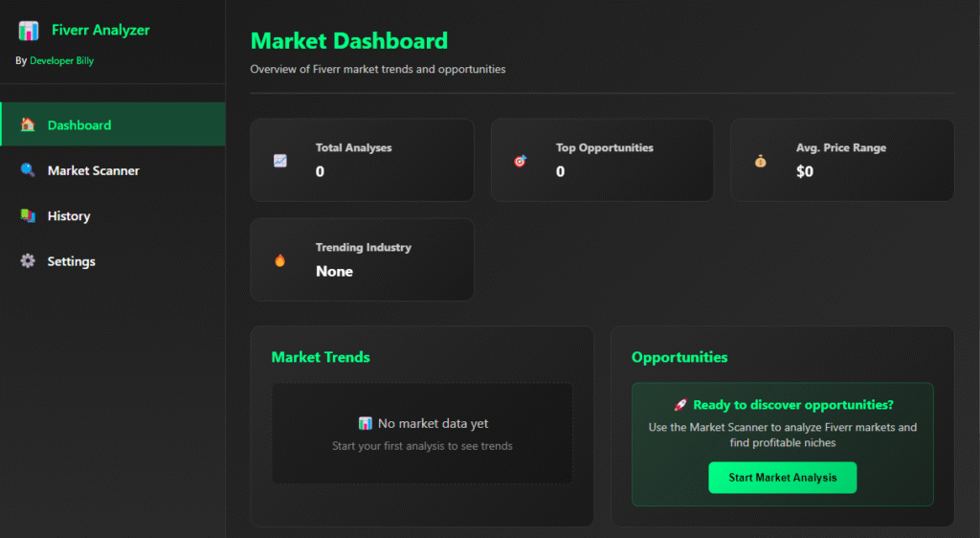
Task: Click the Fiverr Analyzer title text
Action: 100,30
